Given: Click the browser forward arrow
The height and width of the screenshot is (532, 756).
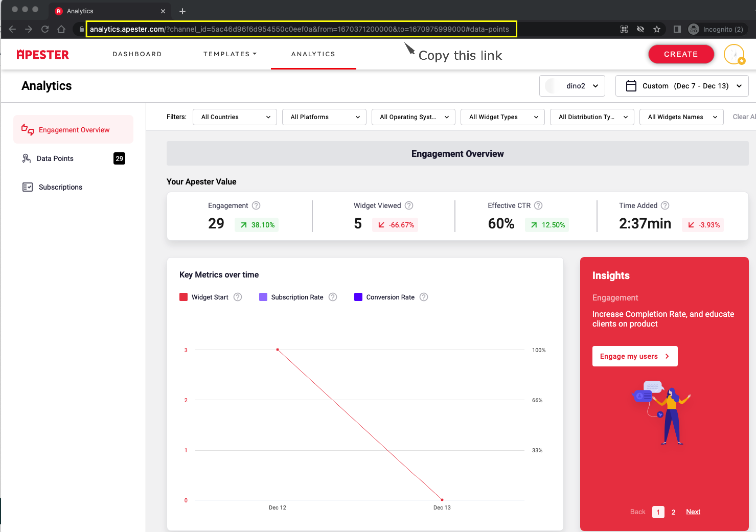Looking at the screenshot, I should tap(29, 29).
